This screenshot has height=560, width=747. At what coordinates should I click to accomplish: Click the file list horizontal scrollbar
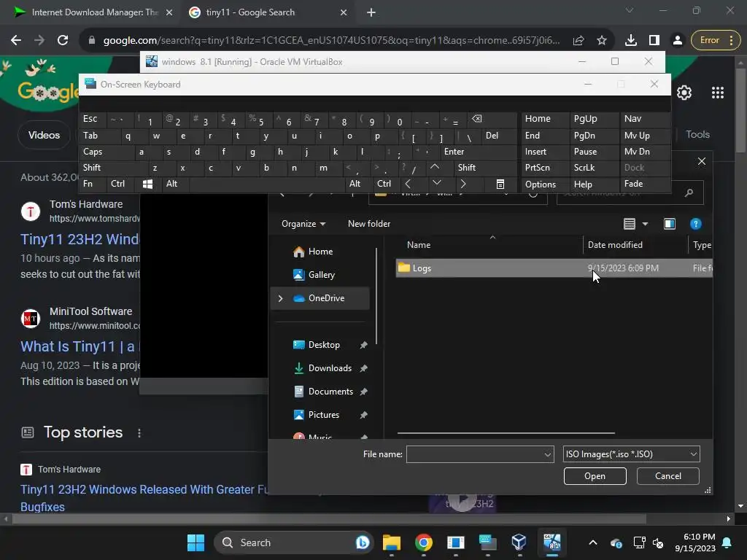(506, 433)
